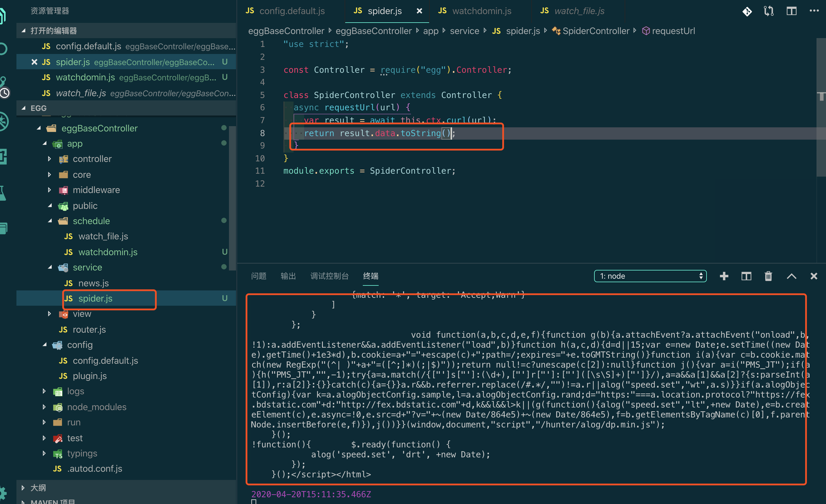The image size is (826, 504).
Task: Open editor more actions ellipsis menu
Action: coord(814,11)
